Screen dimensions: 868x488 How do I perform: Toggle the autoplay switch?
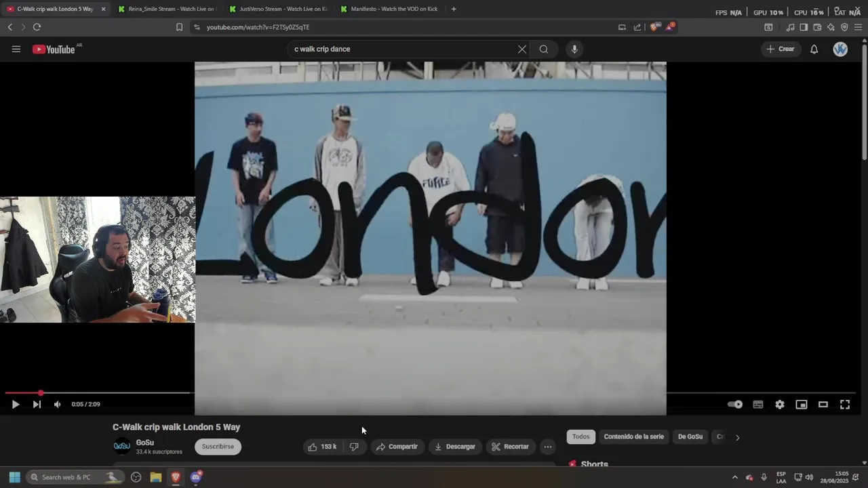[x=735, y=405]
